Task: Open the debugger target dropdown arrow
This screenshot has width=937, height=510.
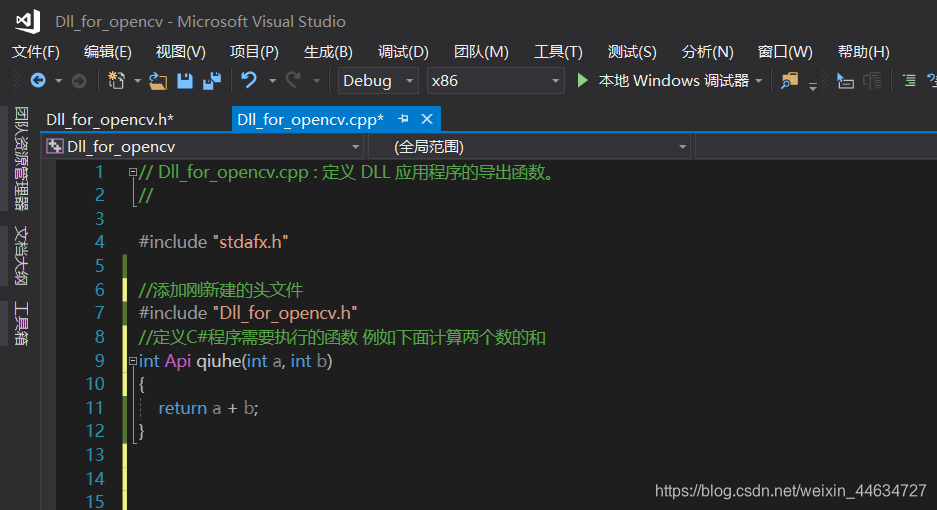Action: click(x=759, y=81)
